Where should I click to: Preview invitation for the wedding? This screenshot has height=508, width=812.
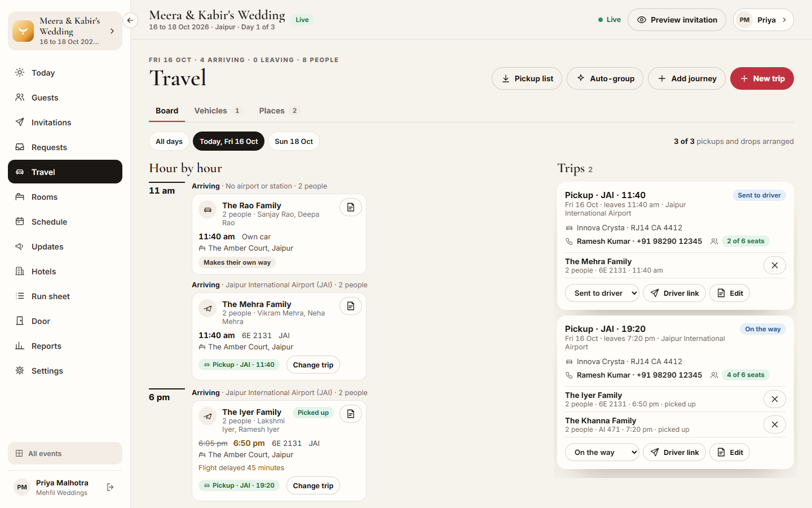click(x=677, y=20)
